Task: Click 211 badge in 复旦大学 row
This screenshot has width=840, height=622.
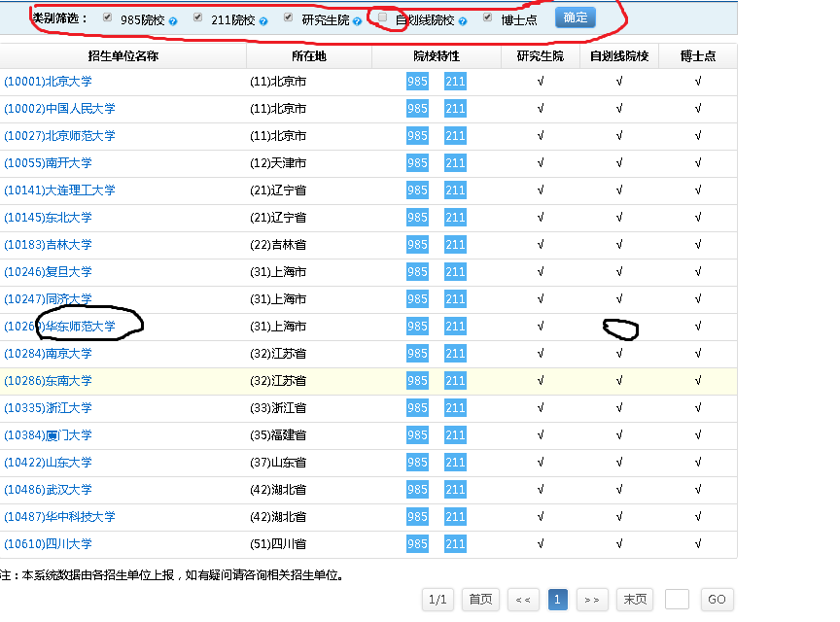Action: 455,272
